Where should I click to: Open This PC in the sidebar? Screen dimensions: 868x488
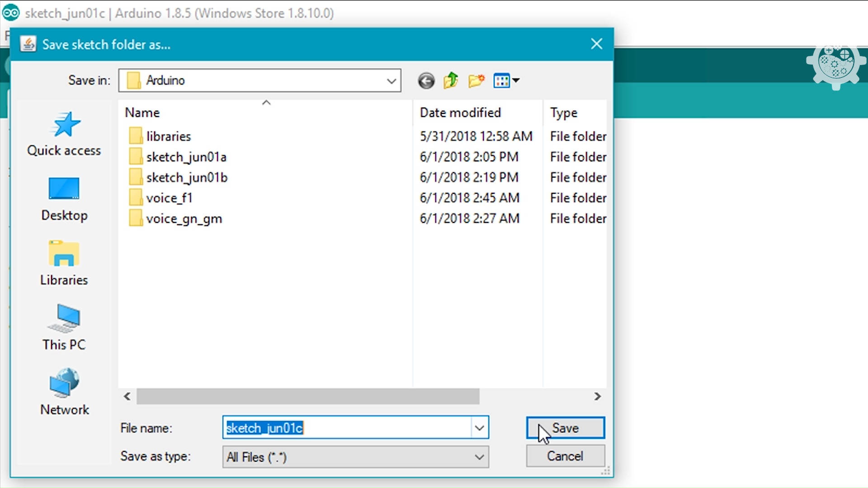tap(64, 328)
